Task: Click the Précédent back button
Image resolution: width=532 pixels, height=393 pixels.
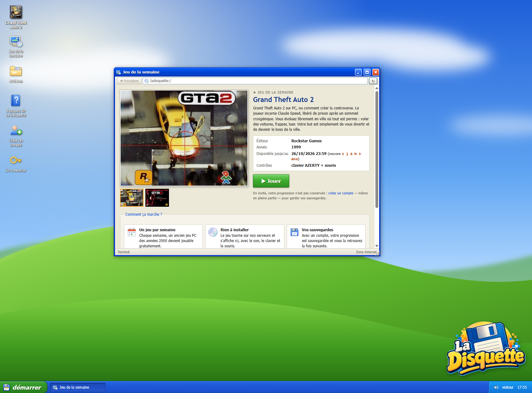Action: point(129,81)
